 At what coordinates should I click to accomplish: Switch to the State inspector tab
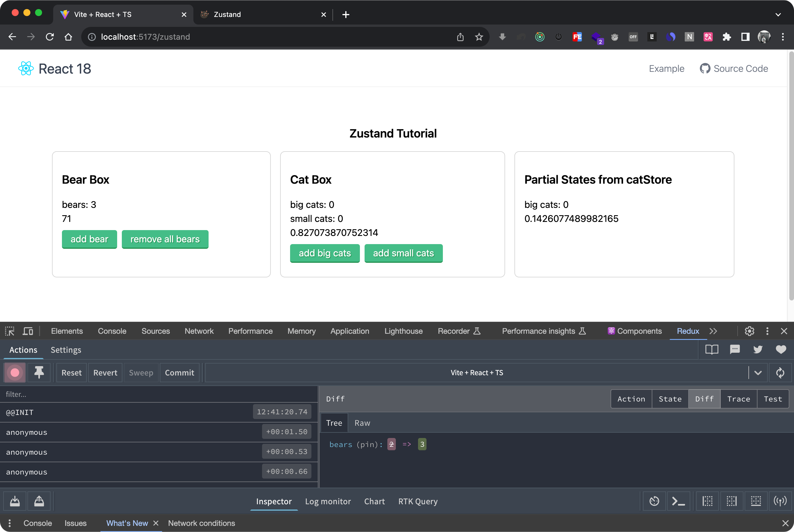[670, 399]
